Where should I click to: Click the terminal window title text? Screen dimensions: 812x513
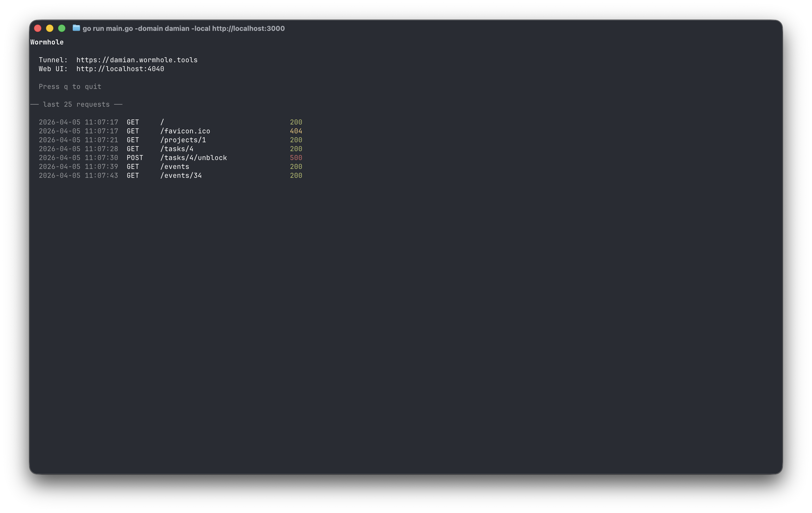click(x=183, y=29)
